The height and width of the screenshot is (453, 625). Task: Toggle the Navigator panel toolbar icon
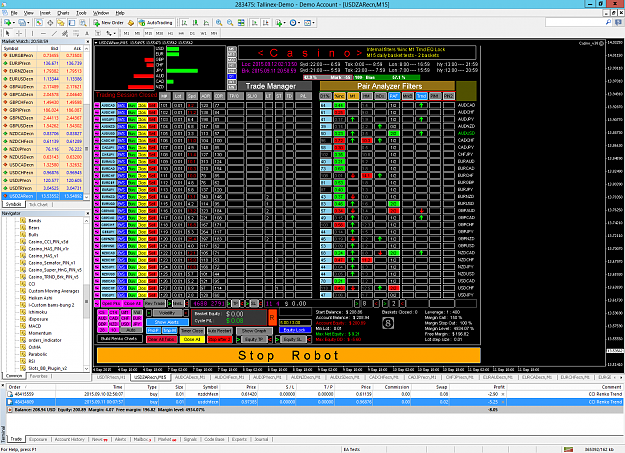[x=61, y=23]
